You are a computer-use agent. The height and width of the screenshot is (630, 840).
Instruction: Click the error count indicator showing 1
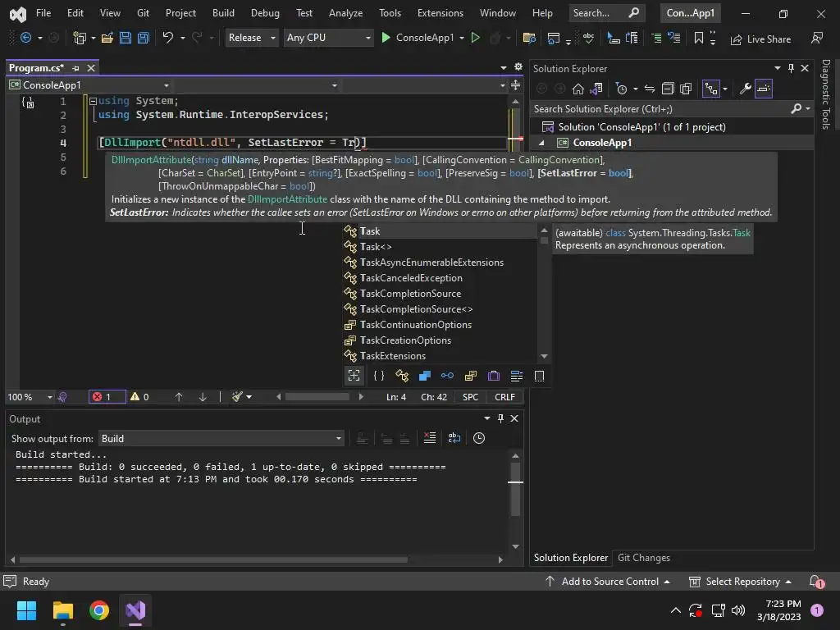tap(107, 397)
